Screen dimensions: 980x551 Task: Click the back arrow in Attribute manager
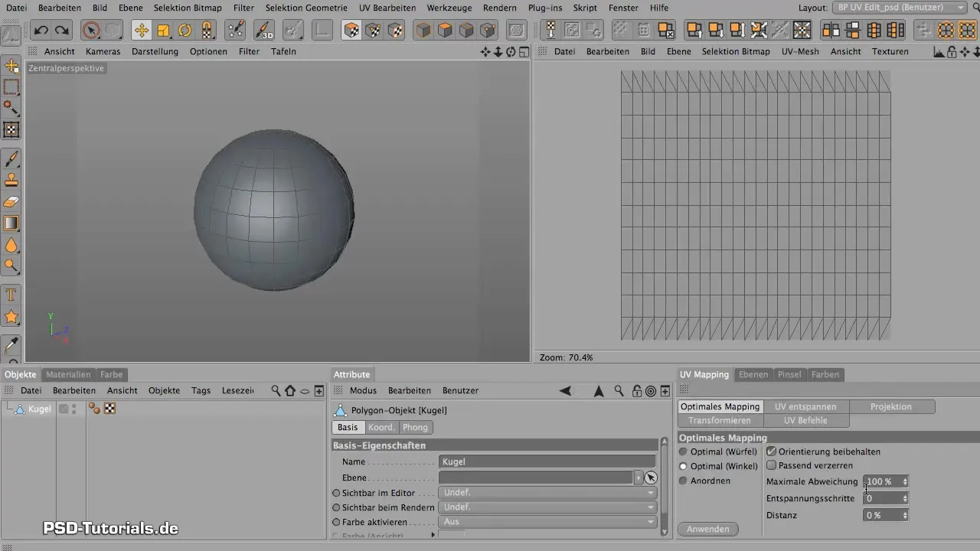point(565,390)
